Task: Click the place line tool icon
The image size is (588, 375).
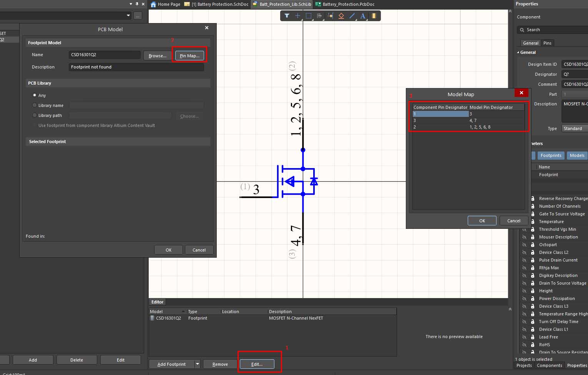Action: 352,16
